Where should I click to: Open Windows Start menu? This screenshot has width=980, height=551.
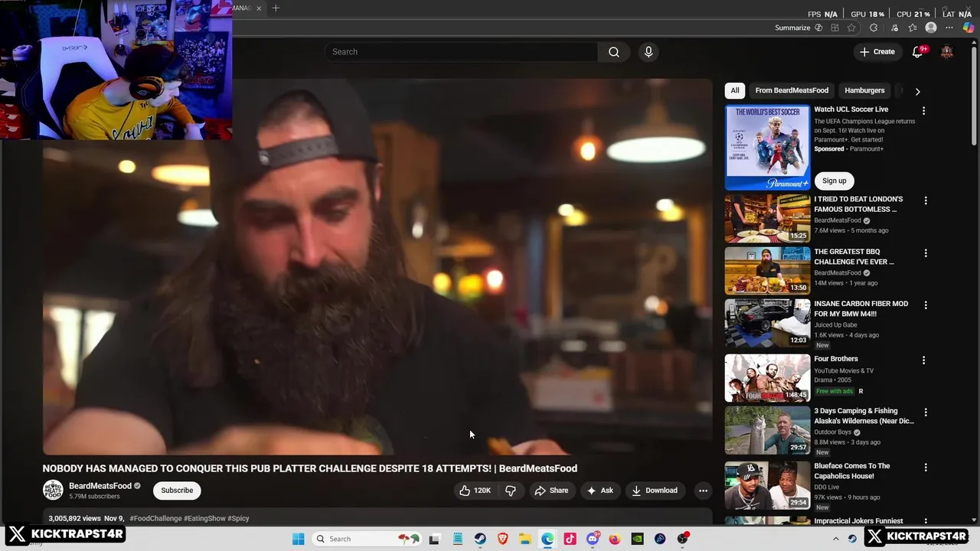pos(298,539)
